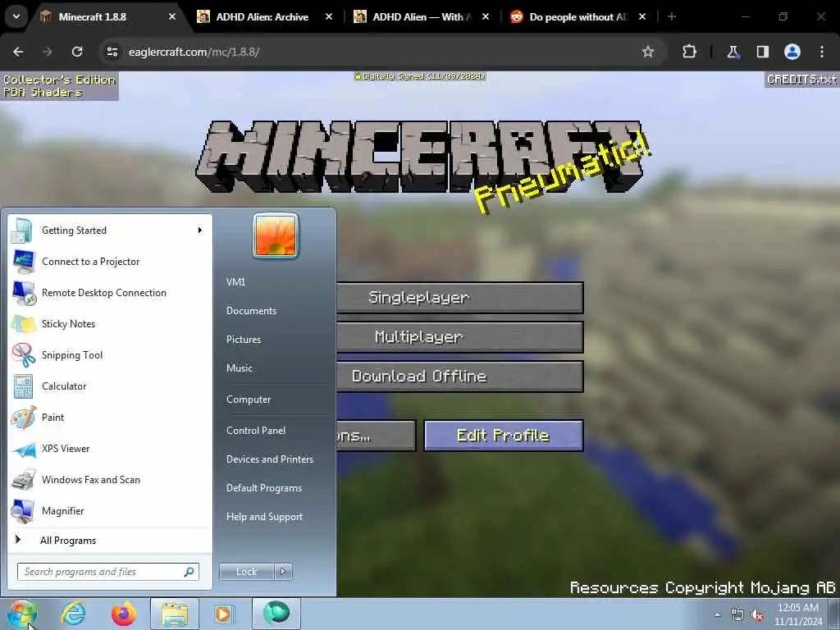Open the tab search dropdown
The height and width of the screenshot is (630, 840).
[x=16, y=16]
